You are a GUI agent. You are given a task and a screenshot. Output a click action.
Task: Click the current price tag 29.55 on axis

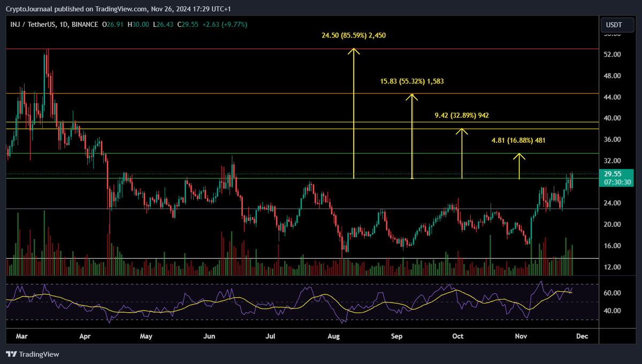613,174
